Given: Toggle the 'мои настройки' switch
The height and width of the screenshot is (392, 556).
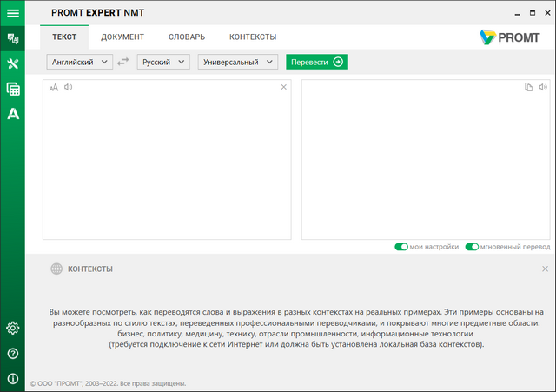Looking at the screenshot, I should coord(401,247).
